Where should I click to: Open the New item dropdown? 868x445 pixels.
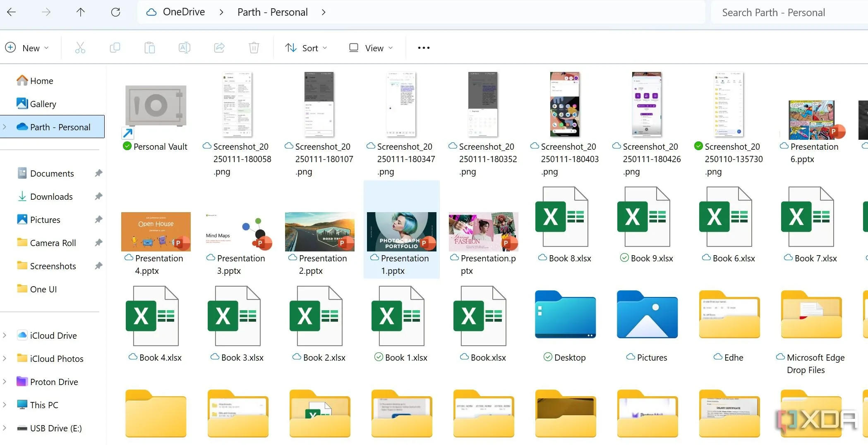click(27, 48)
